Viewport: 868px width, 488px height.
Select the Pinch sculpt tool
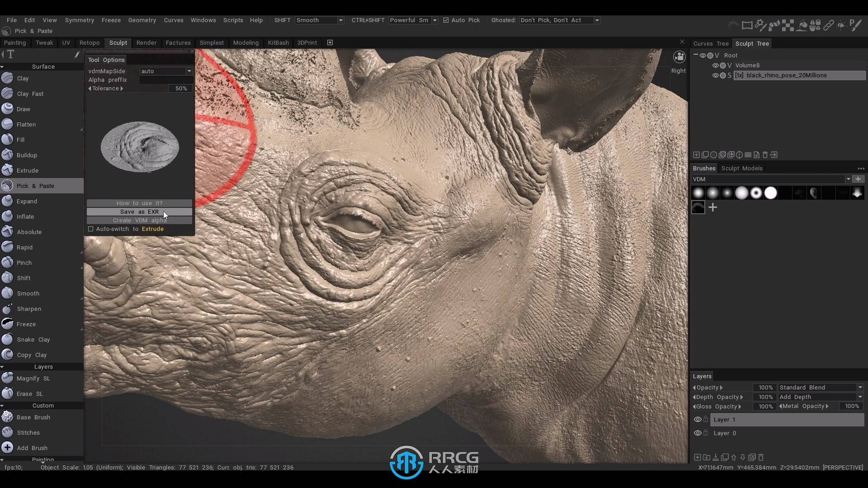pos(24,263)
